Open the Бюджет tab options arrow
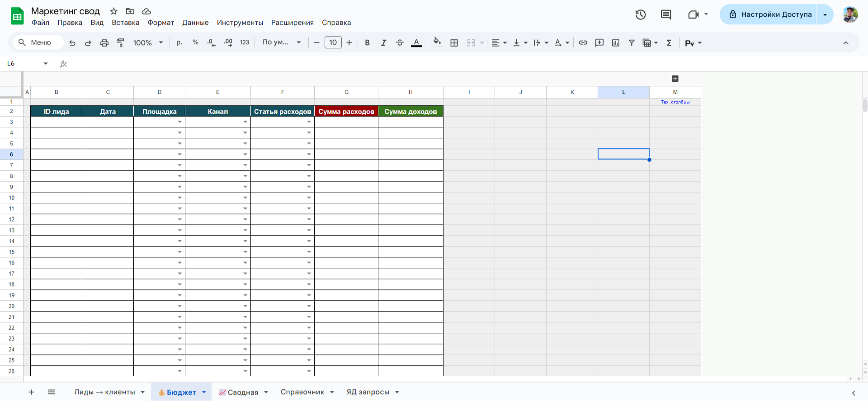The height and width of the screenshot is (401, 868). 204,392
